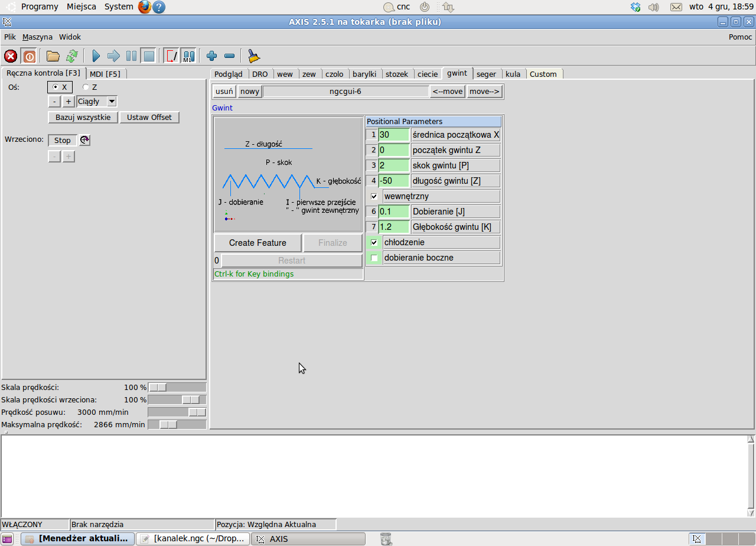Zoom out with the minus icon
756x546 pixels.
pos(229,56)
